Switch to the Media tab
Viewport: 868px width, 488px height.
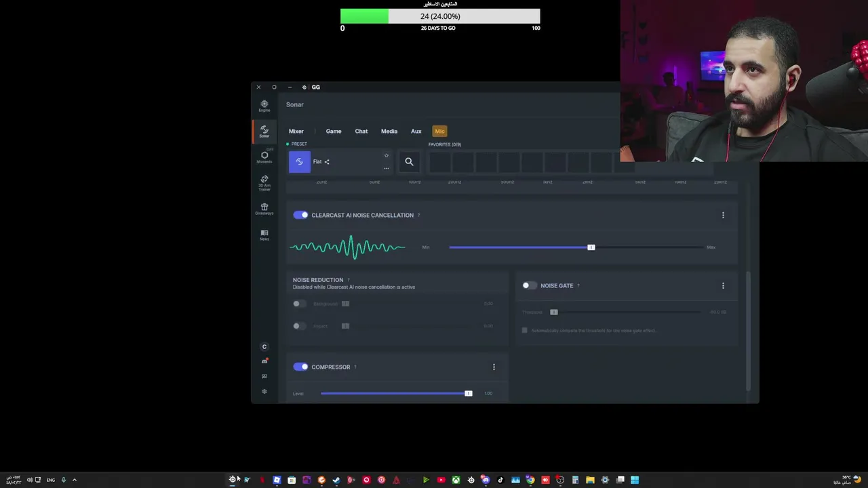coord(389,131)
